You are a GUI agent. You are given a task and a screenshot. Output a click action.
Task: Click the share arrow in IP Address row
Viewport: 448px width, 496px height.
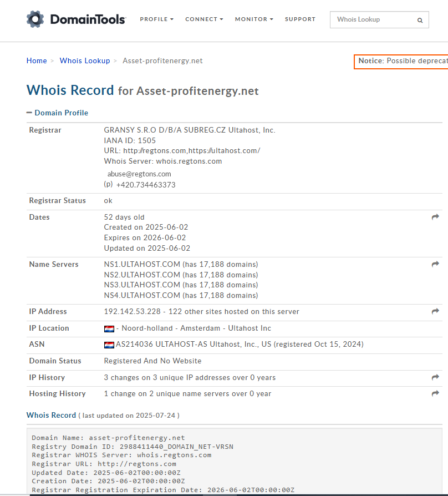[x=435, y=311]
